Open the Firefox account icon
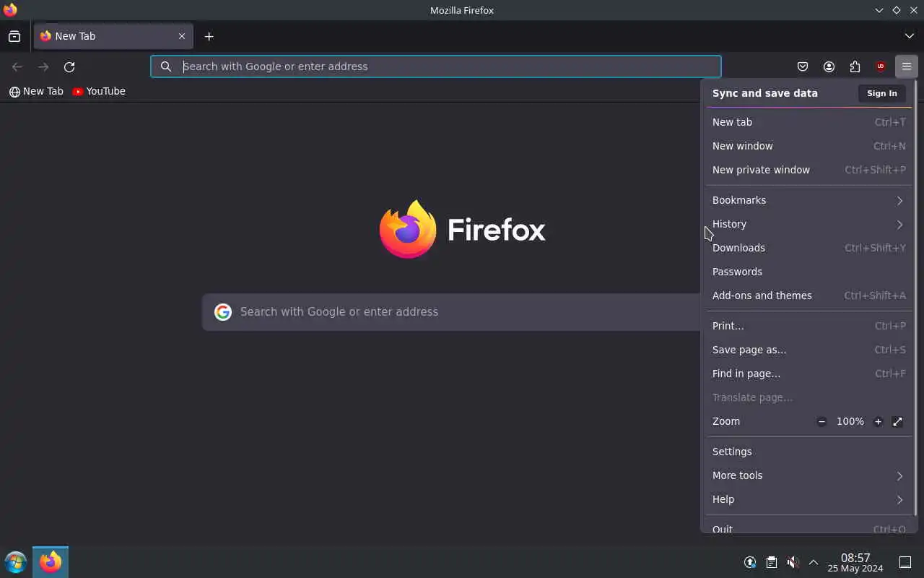 pos(829,66)
